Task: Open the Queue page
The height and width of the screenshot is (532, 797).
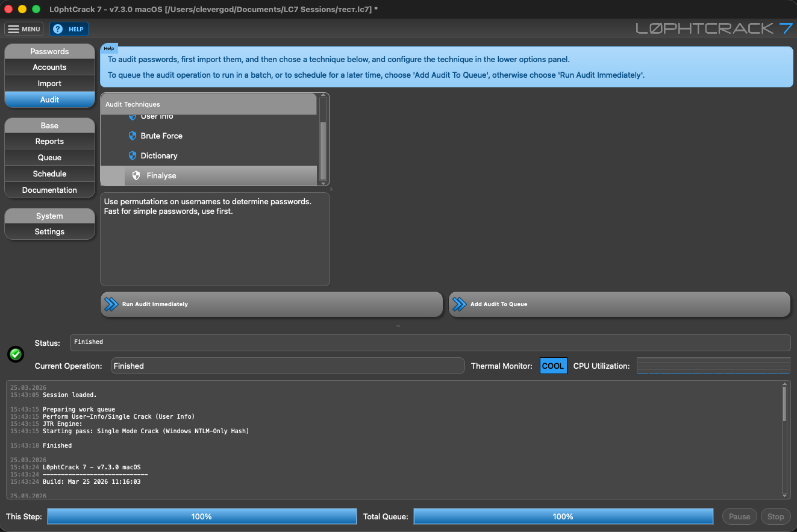Action: [49, 157]
